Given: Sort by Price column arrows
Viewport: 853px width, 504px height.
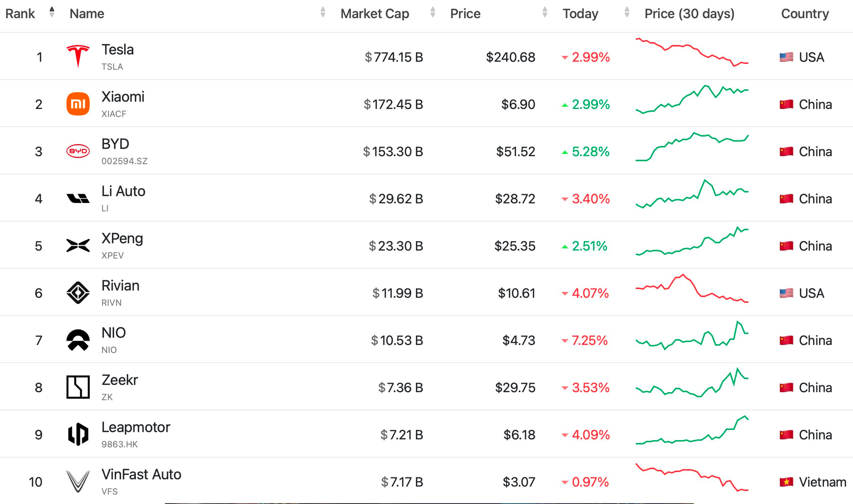Looking at the screenshot, I should point(545,12).
